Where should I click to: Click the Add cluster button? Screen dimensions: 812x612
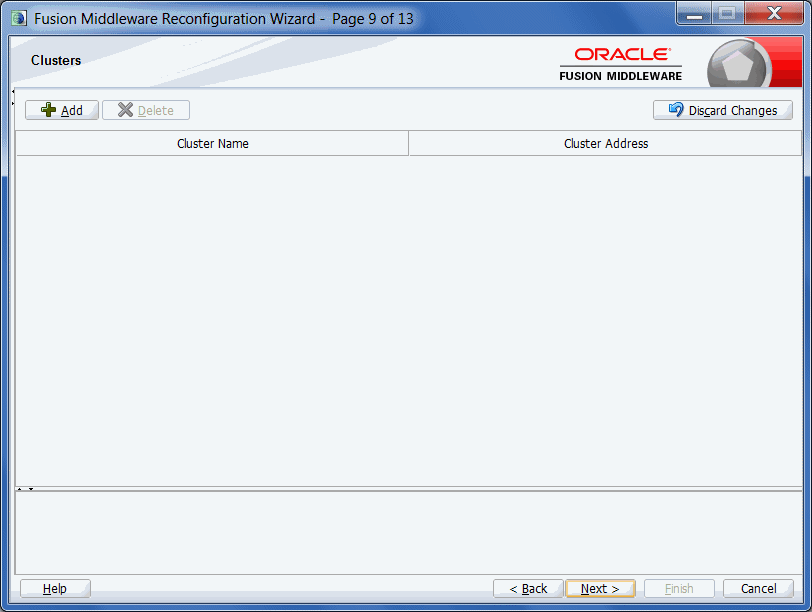pyautogui.click(x=62, y=110)
